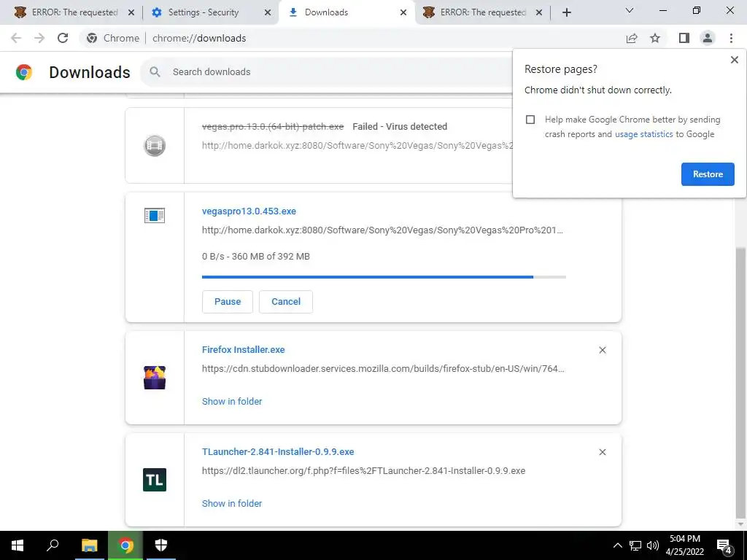Cancel the vegaspro13.0.453.exe download
Screen dimensions: 747x560
[286, 302]
